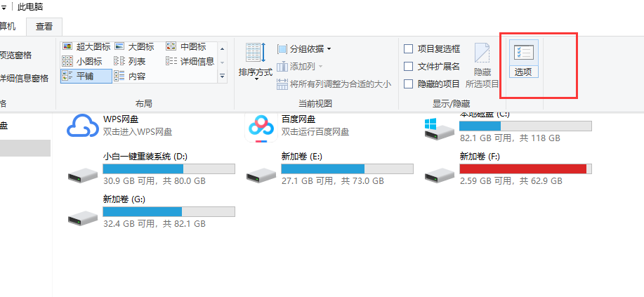Toggle the 文件扩展名 checkbox
Viewport: 644px width, 297px height.
coord(409,67)
